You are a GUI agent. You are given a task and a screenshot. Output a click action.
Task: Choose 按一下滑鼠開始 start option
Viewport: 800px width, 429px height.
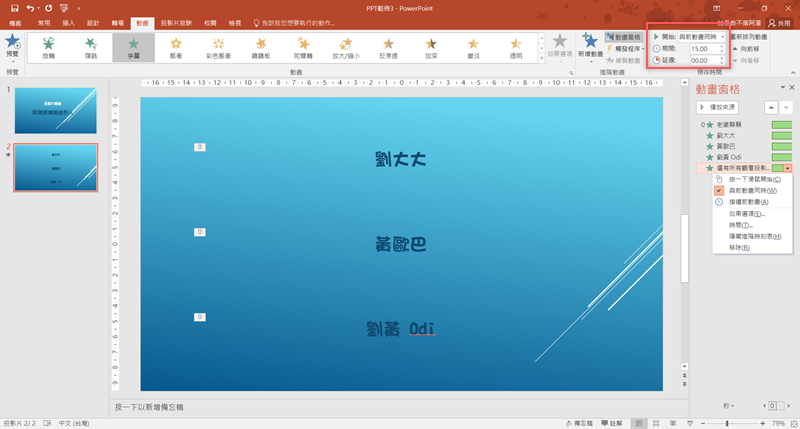pos(748,179)
